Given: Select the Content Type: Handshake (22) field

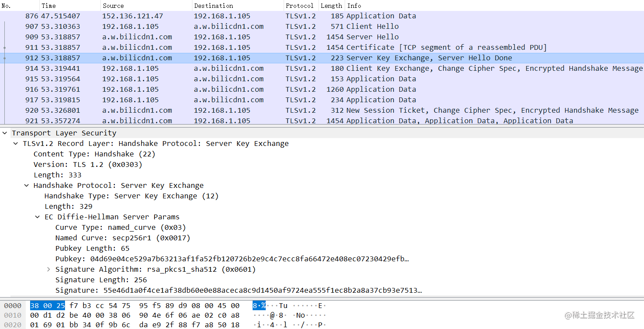Looking at the screenshot, I should pos(94,154).
